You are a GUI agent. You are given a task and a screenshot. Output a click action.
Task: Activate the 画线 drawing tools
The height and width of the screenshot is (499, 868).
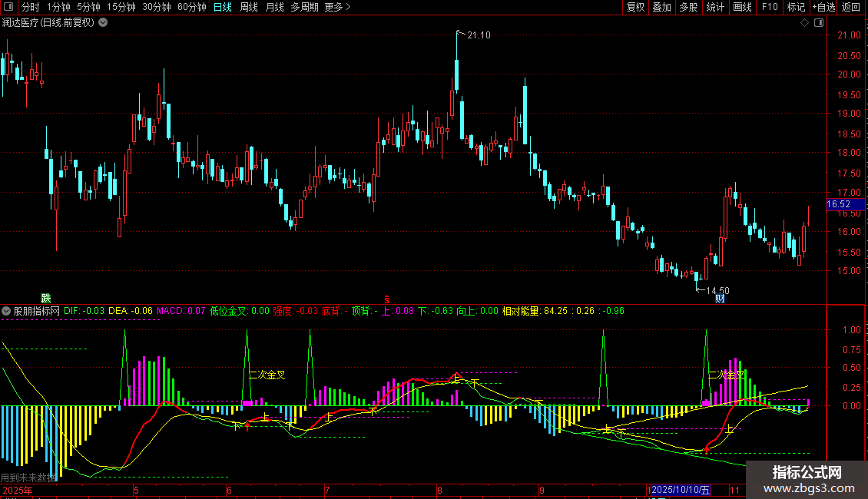(x=742, y=7)
